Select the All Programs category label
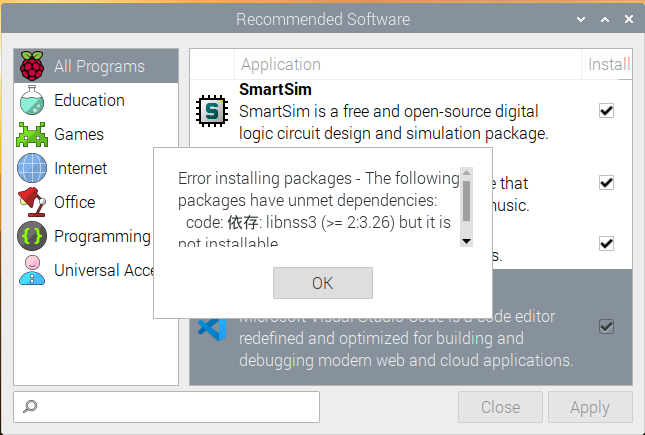 (99, 66)
